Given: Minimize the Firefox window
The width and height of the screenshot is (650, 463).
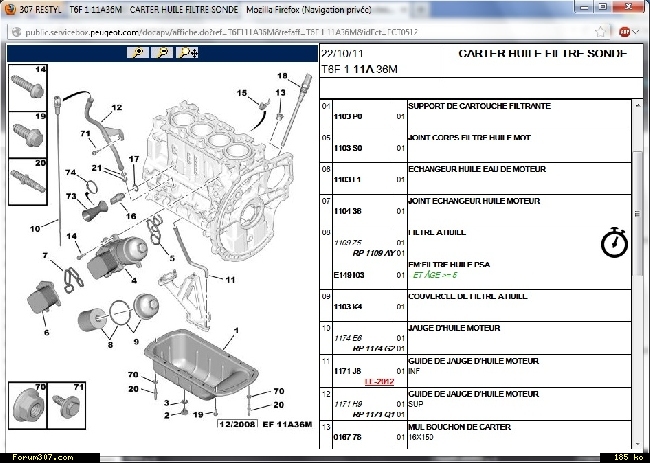Looking at the screenshot, I should [585, 7].
